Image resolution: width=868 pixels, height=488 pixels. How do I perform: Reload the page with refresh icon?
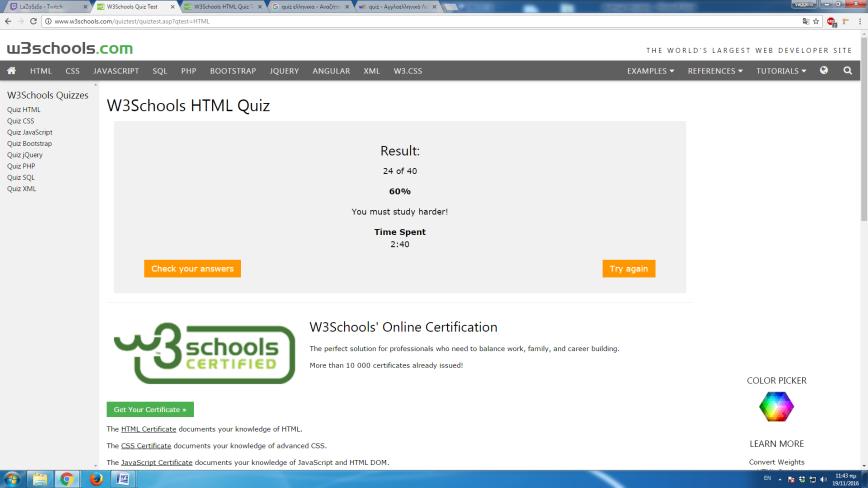coord(33,21)
